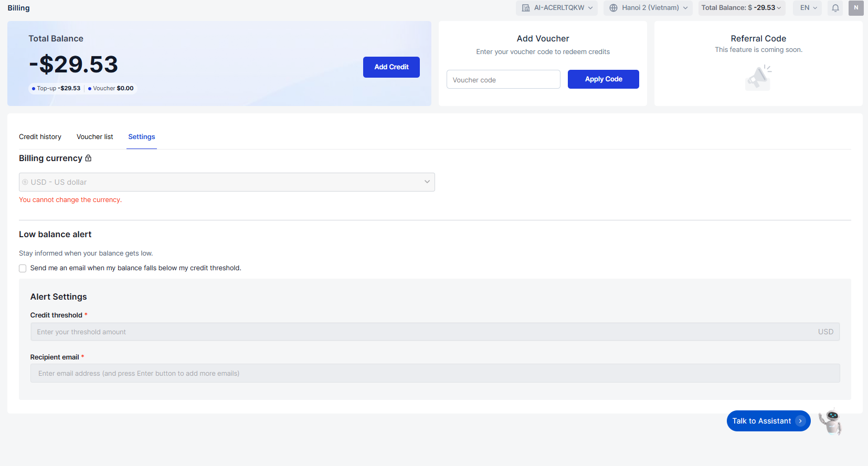Open the Total Balance dropdown in header
Viewport: 868px width, 466px height.
tap(741, 8)
